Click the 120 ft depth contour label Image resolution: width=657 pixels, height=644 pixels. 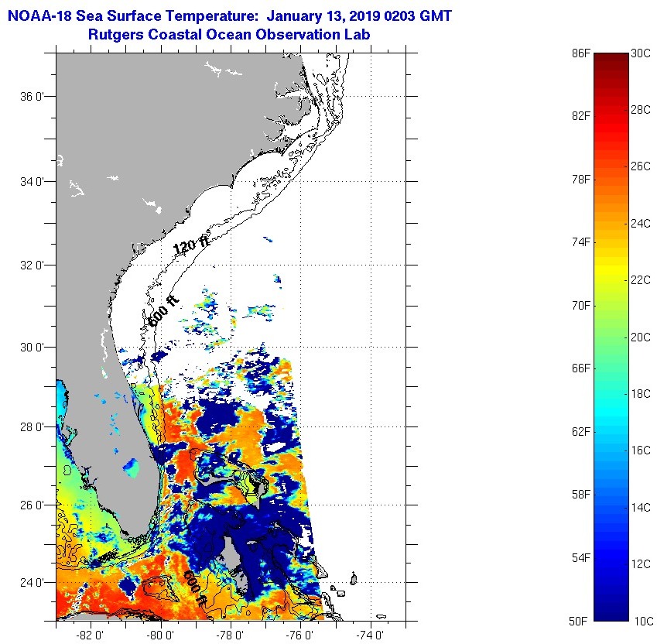(192, 246)
